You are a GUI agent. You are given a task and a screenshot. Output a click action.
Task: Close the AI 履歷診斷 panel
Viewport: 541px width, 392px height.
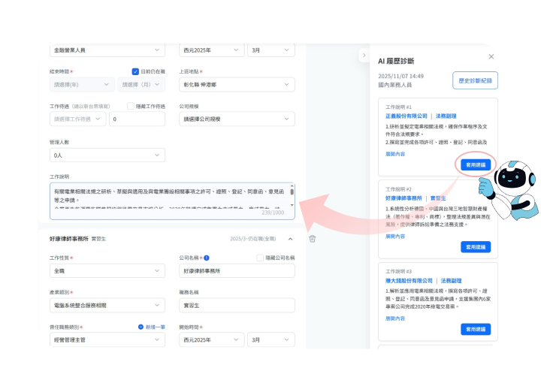coord(491,56)
